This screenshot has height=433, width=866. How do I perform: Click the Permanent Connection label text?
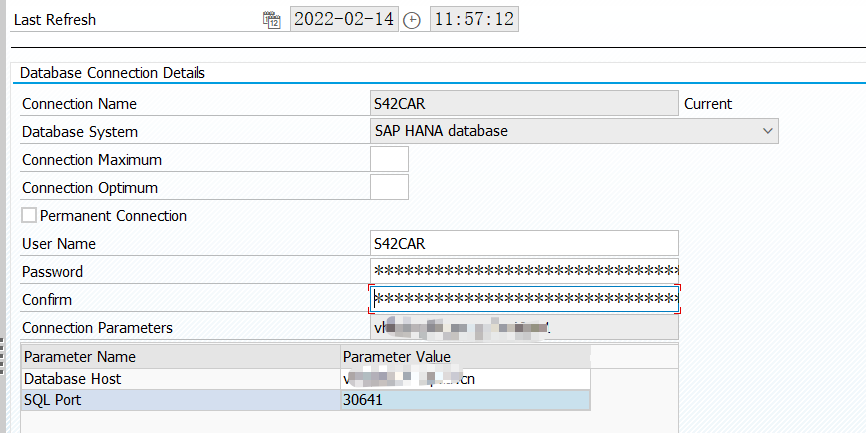tap(113, 216)
